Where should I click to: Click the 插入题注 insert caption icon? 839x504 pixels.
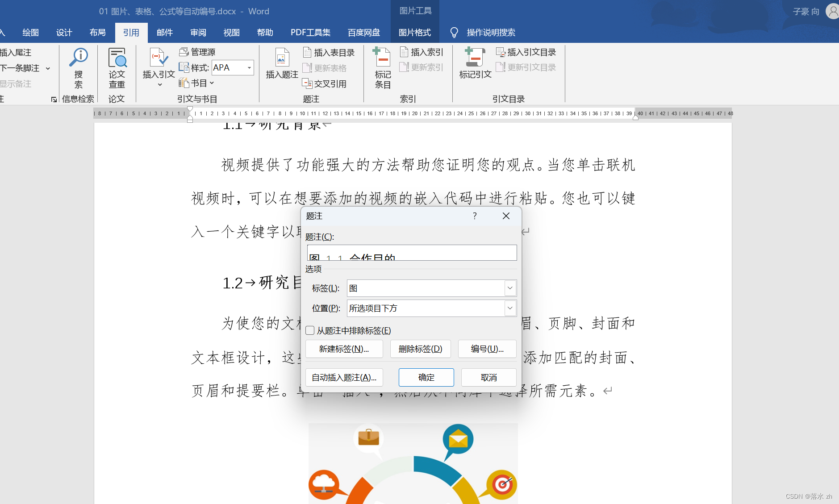coord(282,58)
